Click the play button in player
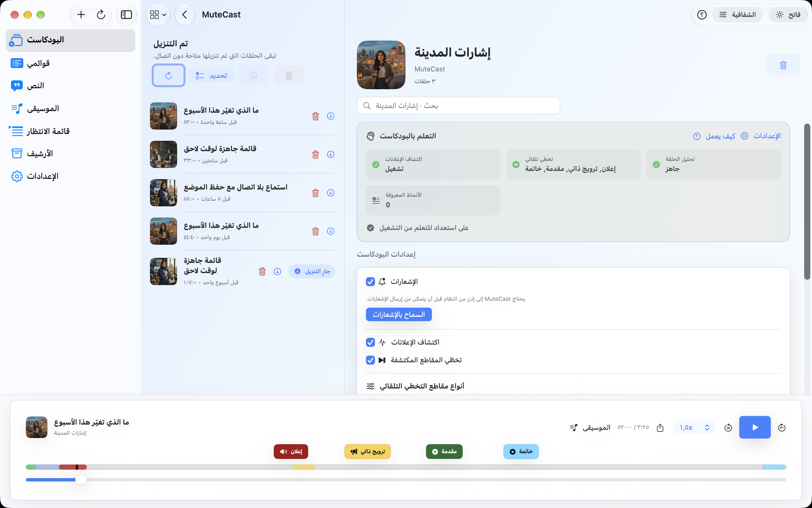812x508 pixels. tap(754, 427)
